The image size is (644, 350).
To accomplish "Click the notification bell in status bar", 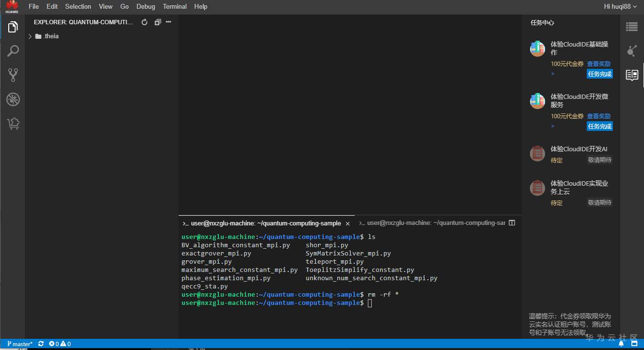I will click(621, 344).
